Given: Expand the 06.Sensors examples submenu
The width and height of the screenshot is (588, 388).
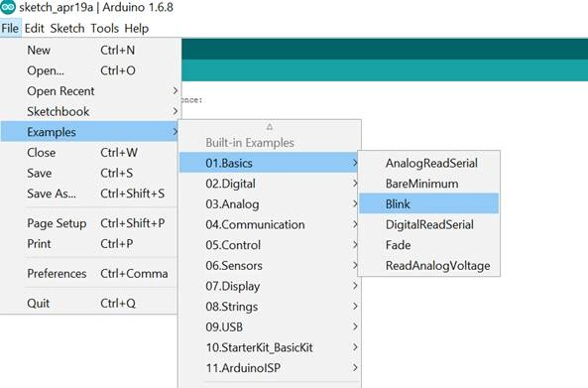Looking at the screenshot, I should click(269, 265).
